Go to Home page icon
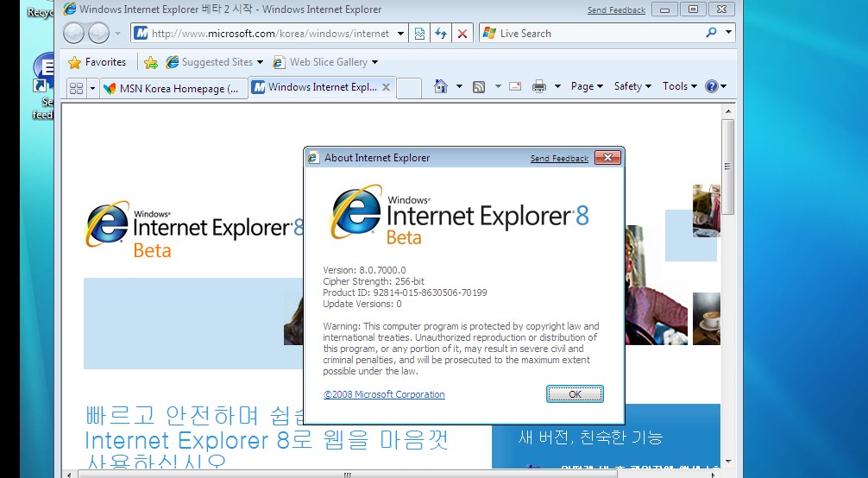The width and height of the screenshot is (868, 478). 441,86
